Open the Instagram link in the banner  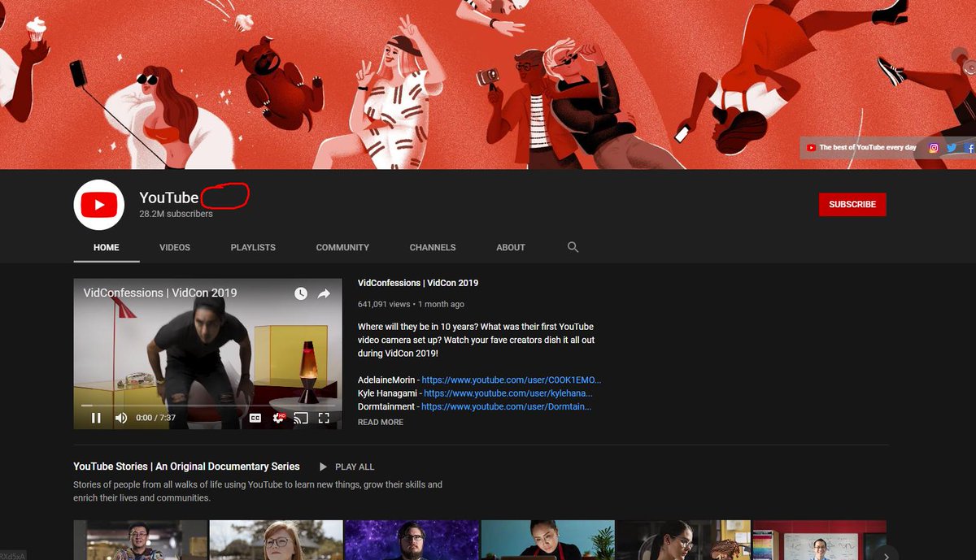[934, 148]
